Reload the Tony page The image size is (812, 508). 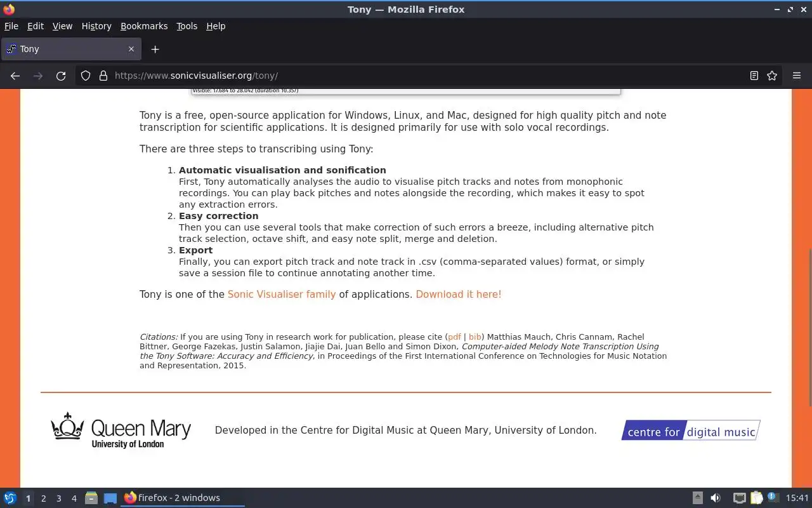coord(61,76)
